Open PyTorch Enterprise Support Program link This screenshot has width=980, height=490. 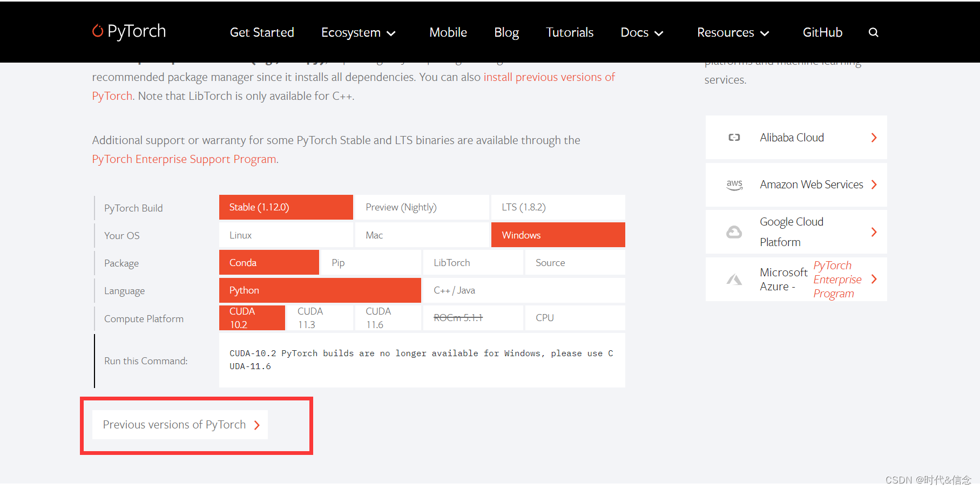(x=184, y=159)
